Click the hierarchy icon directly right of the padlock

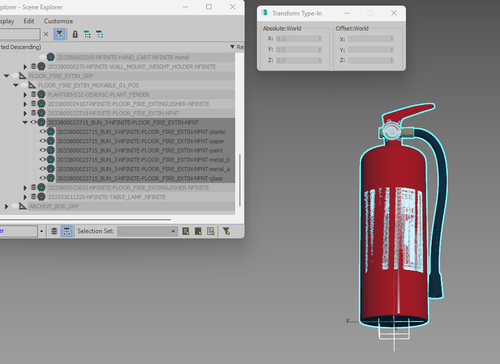click(87, 34)
